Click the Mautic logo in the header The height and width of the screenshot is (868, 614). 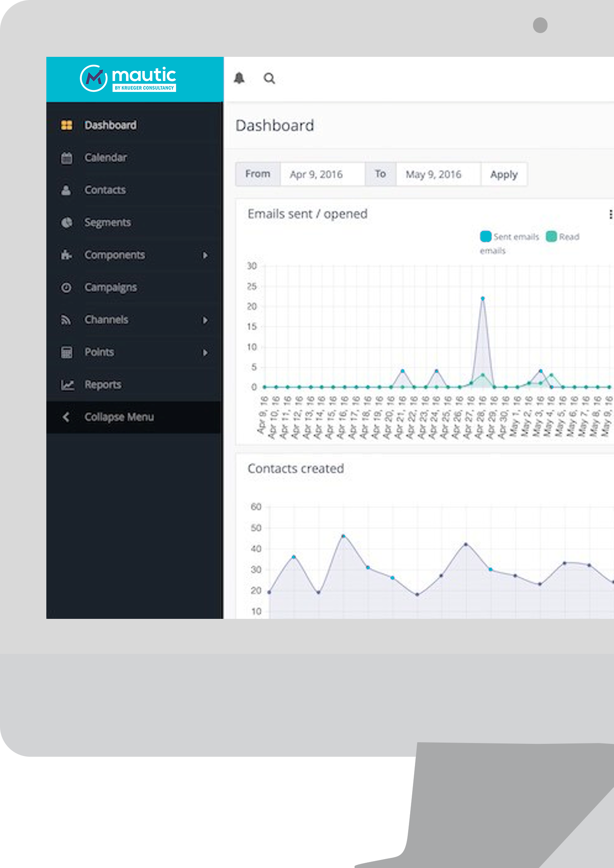click(x=128, y=78)
